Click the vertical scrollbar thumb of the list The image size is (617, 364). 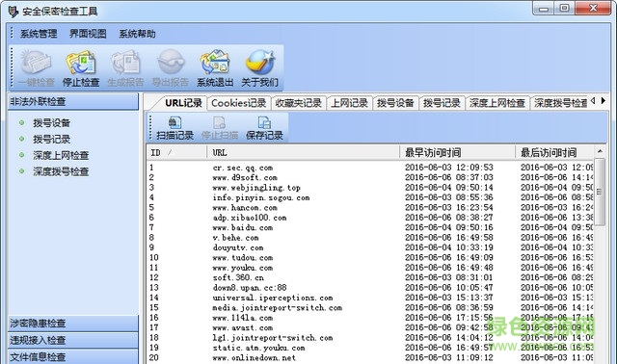click(x=600, y=192)
